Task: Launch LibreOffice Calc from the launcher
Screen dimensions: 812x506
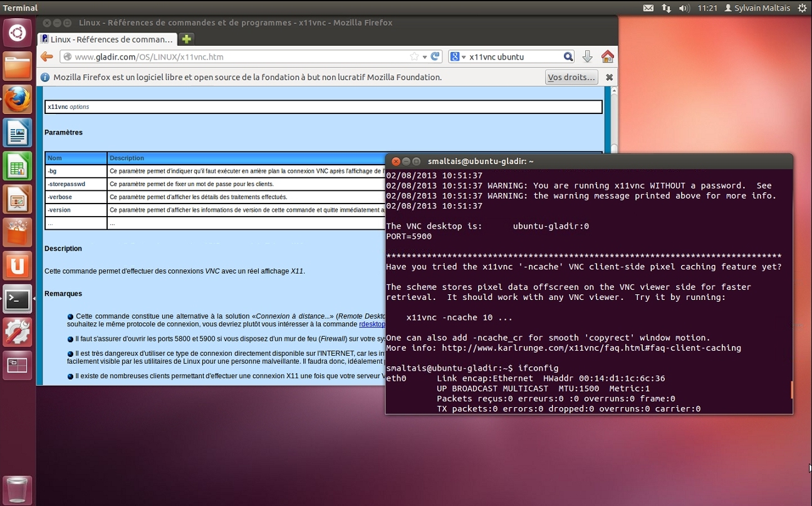Action: [x=18, y=167]
